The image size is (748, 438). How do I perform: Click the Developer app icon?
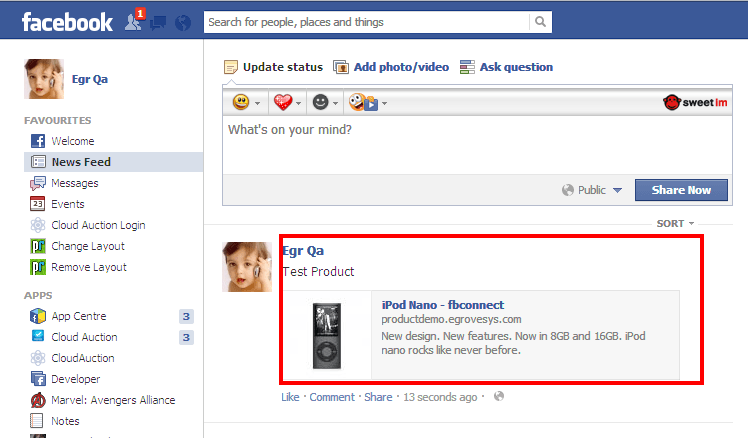[38, 379]
